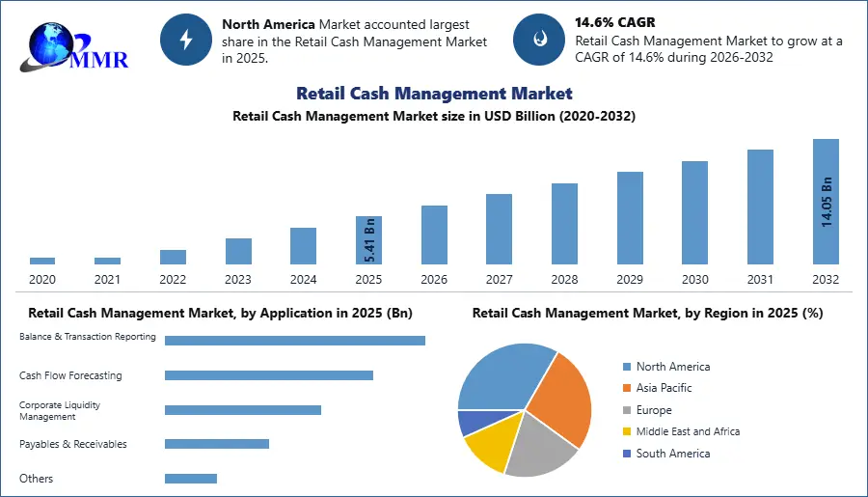Click the MMR globe logo
Viewport: 868px width, 497px height.
73,47
